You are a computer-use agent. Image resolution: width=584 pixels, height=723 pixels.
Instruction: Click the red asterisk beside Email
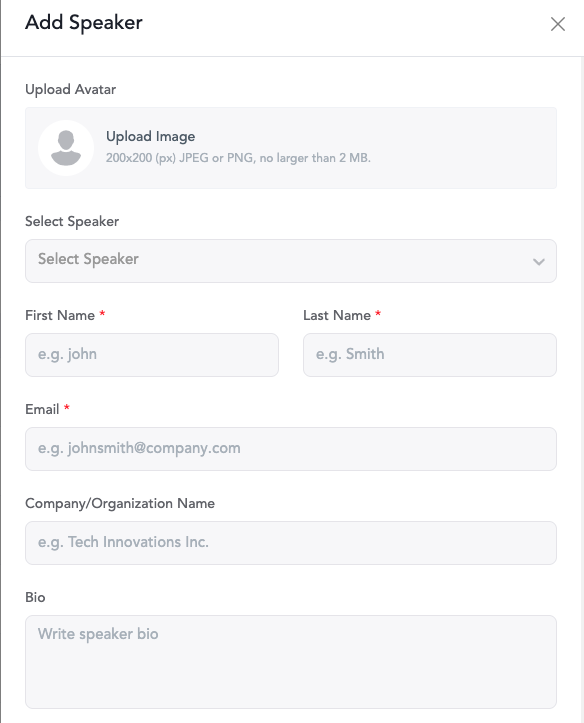67,408
